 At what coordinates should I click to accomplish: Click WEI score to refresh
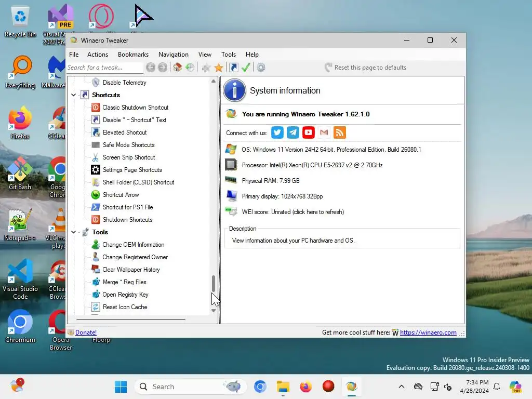coord(293,212)
